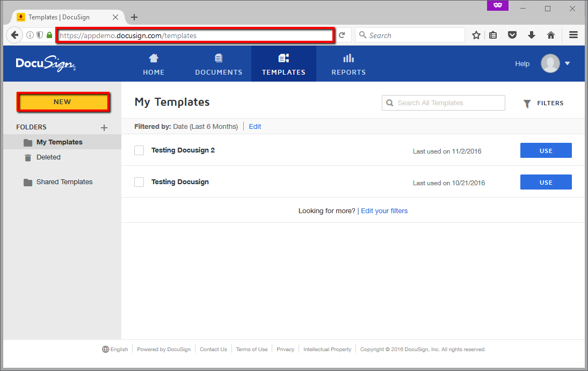Click the yellow NEW button

(x=63, y=102)
